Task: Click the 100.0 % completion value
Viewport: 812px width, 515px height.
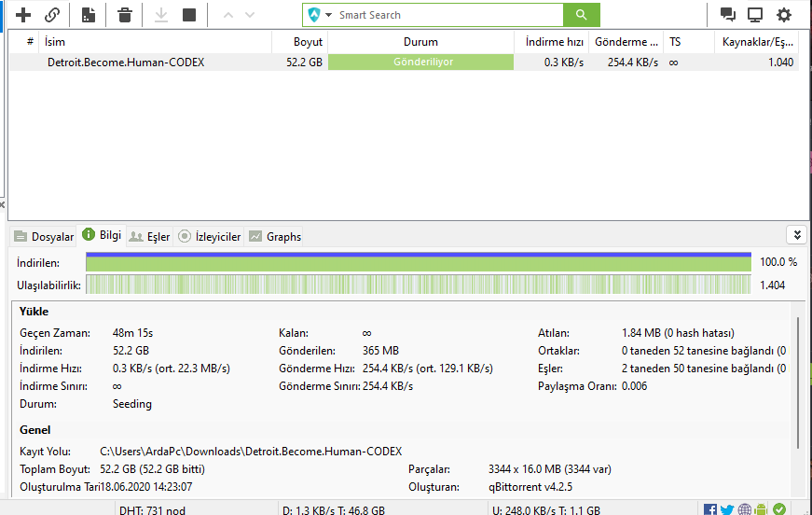Action: pyautogui.click(x=778, y=262)
